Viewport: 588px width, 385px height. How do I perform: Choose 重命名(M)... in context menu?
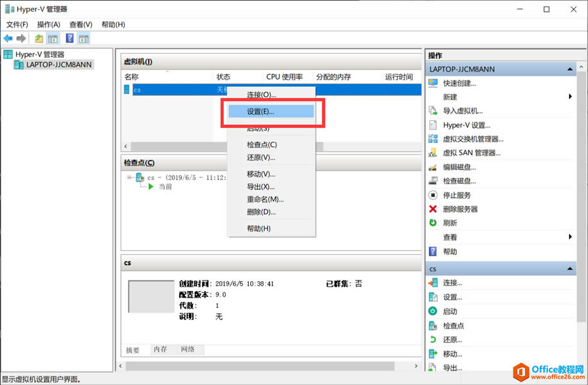271,199
